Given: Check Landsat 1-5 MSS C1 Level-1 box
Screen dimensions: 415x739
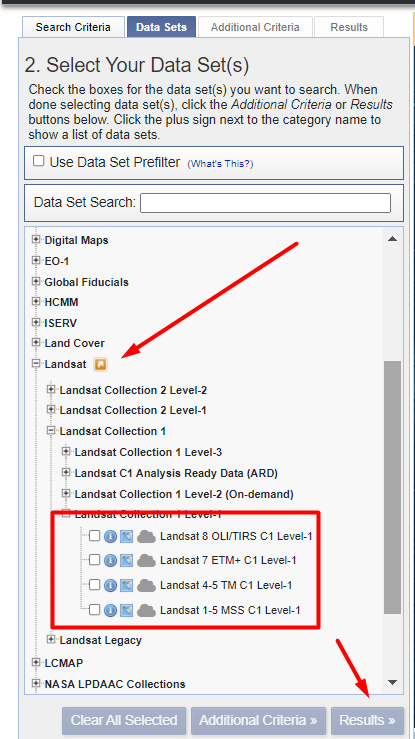Looking at the screenshot, I should (95, 610).
